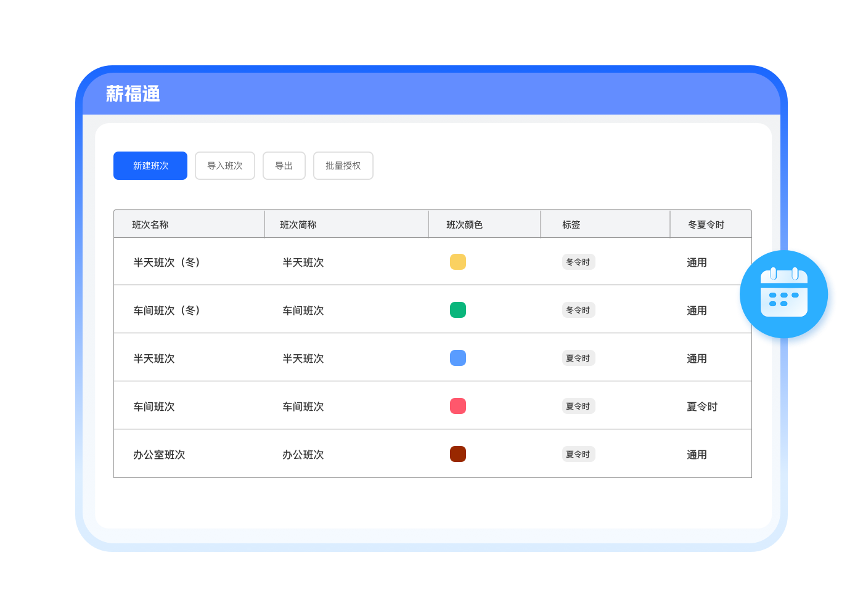Select the yellow color swatch for 半天班次（冬）
The image size is (863, 616).
(x=458, y=262)
